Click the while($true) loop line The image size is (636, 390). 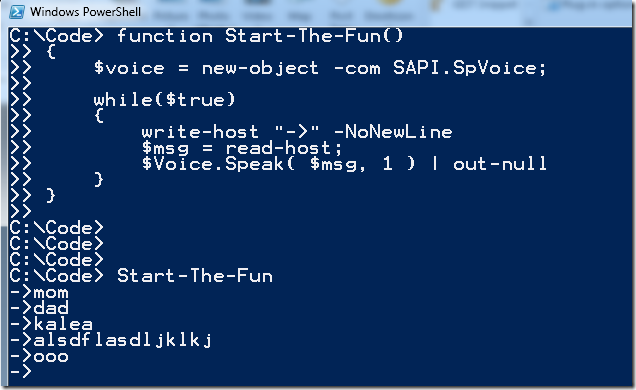pos(164,100)
